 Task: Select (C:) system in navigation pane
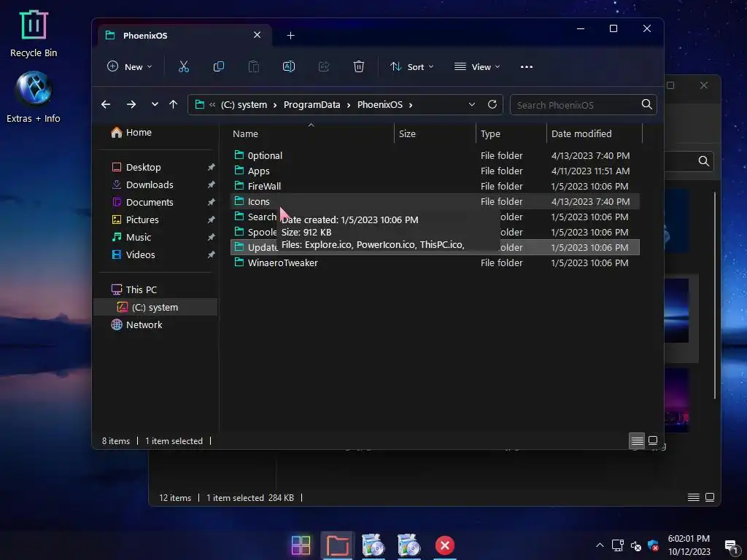click(155, 307)
